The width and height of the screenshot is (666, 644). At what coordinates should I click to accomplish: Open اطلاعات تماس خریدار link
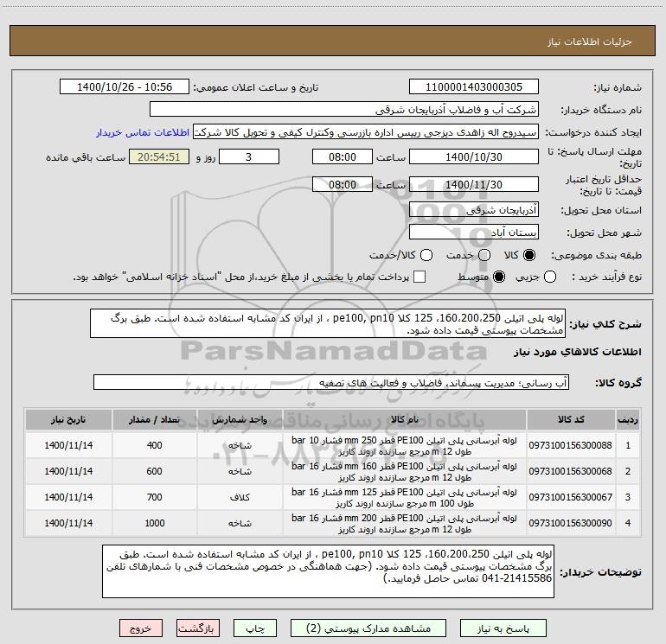(x=143, y=132)
